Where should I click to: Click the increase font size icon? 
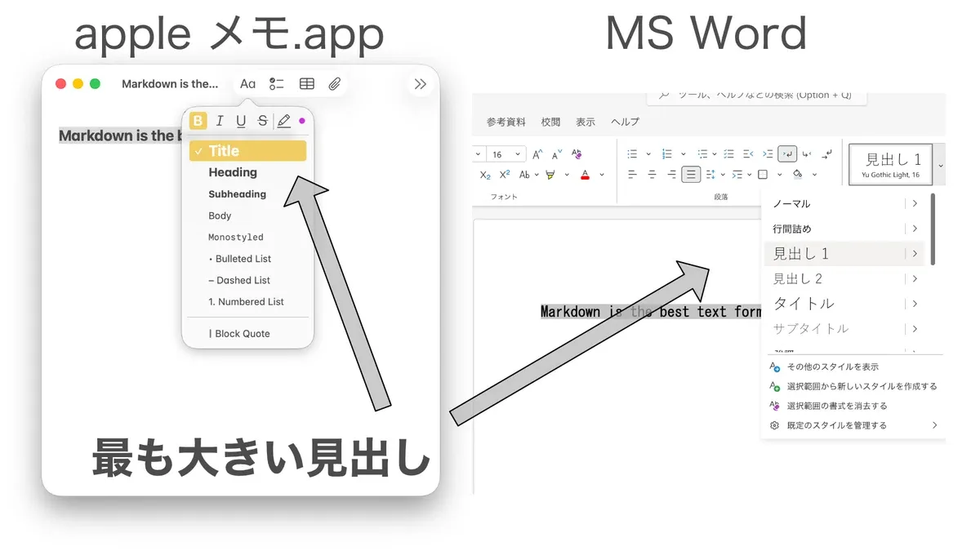(x=537, y=154)
